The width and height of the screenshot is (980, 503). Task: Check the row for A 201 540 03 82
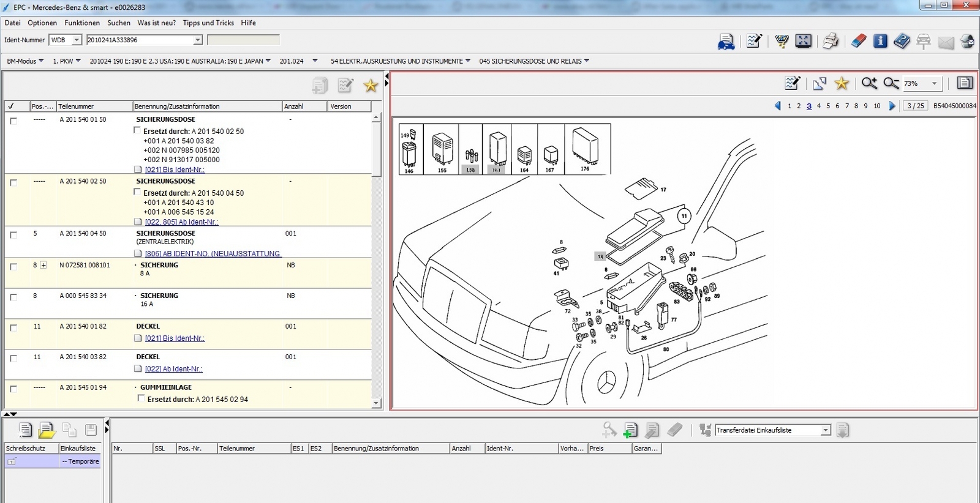[13, 359]
